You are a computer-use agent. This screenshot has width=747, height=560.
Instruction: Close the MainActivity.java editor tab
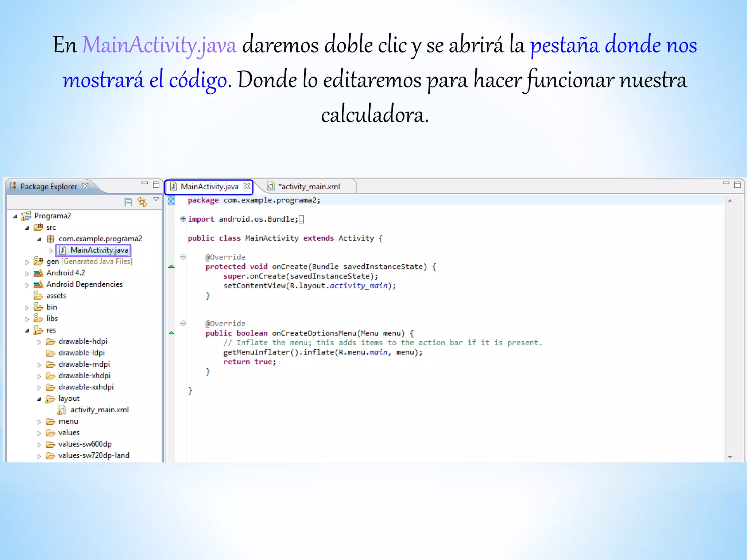click(x=247, y=186)
